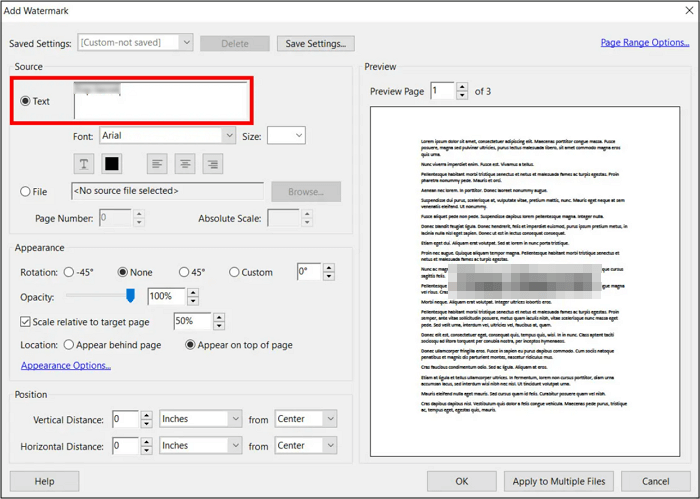
Task: Click Apply to Multiple Files button
Action: (x=560, y=481)
